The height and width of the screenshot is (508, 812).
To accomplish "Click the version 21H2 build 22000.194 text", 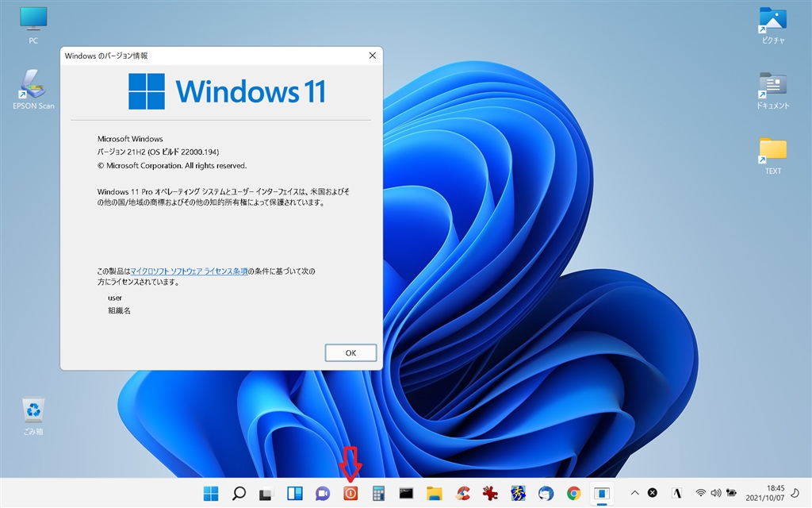I will 158,152.
